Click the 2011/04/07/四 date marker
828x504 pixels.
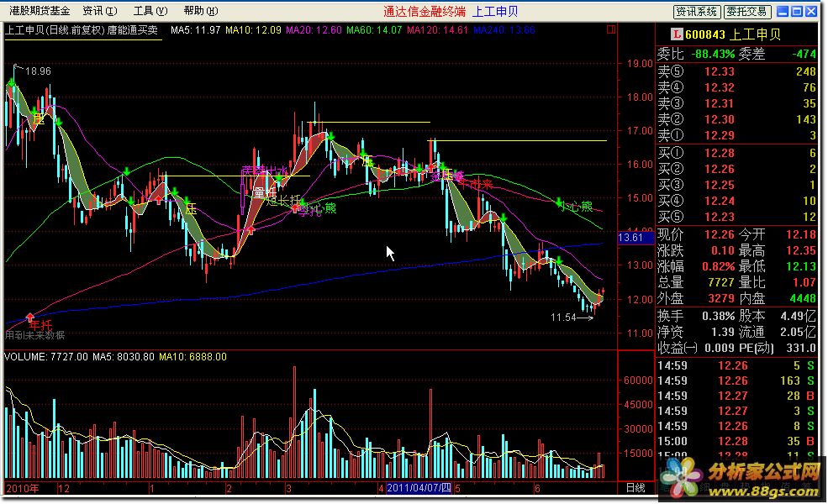tap(419, 488)
